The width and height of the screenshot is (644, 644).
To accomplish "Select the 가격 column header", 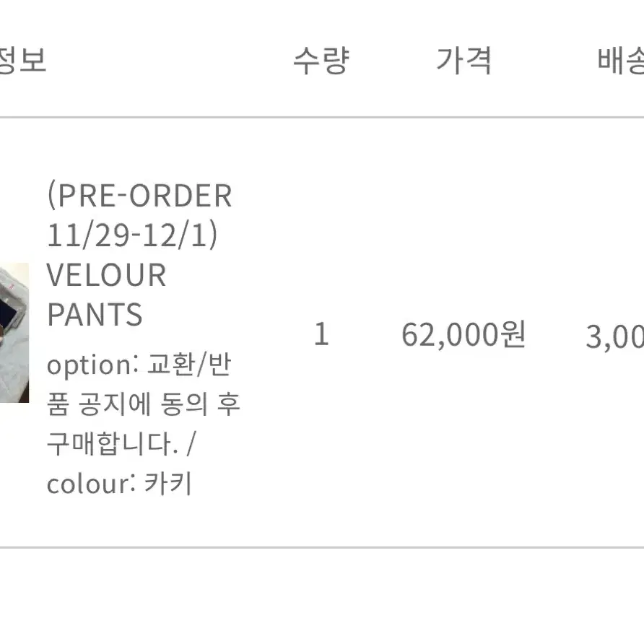I will pos(464,61).
